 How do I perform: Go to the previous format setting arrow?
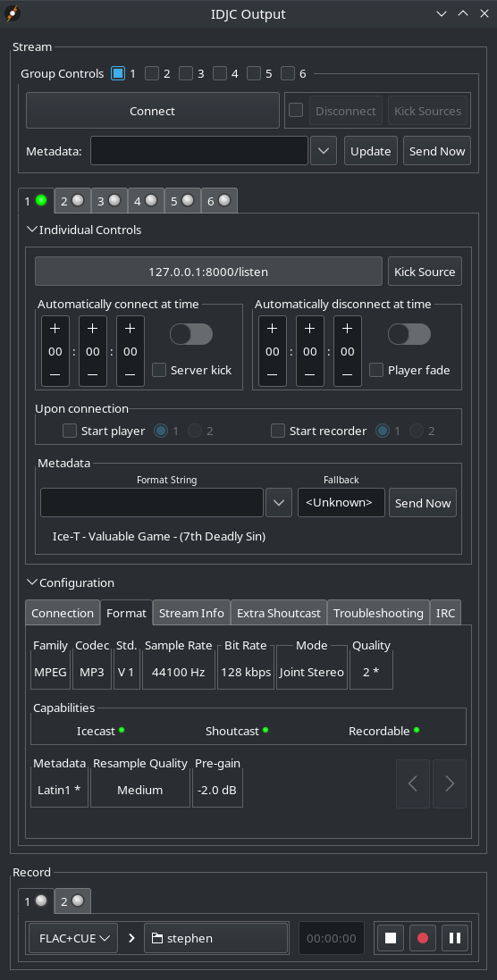pyautogui.click(x=413, y=783)
